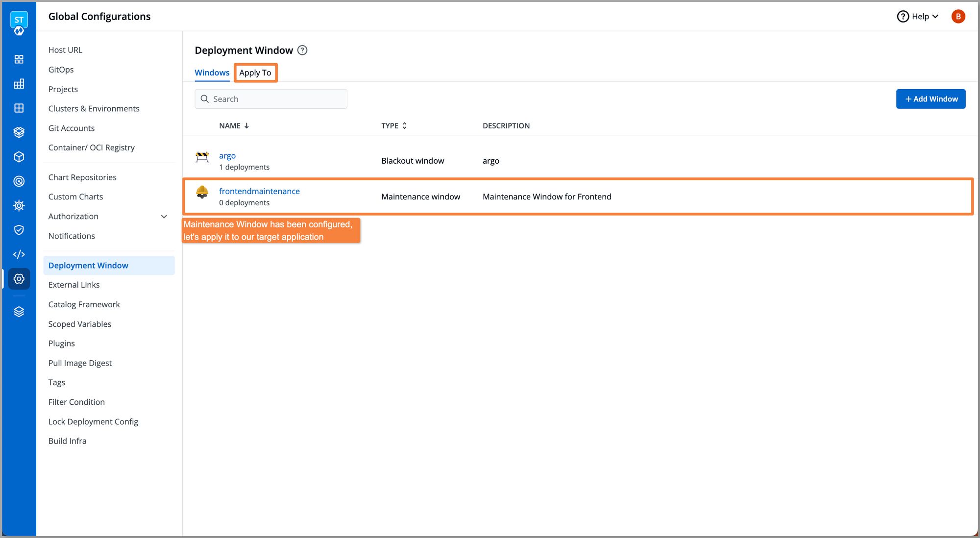
Task: Select Scoped Variables from sidebar
Action: [x=80, y=323]
